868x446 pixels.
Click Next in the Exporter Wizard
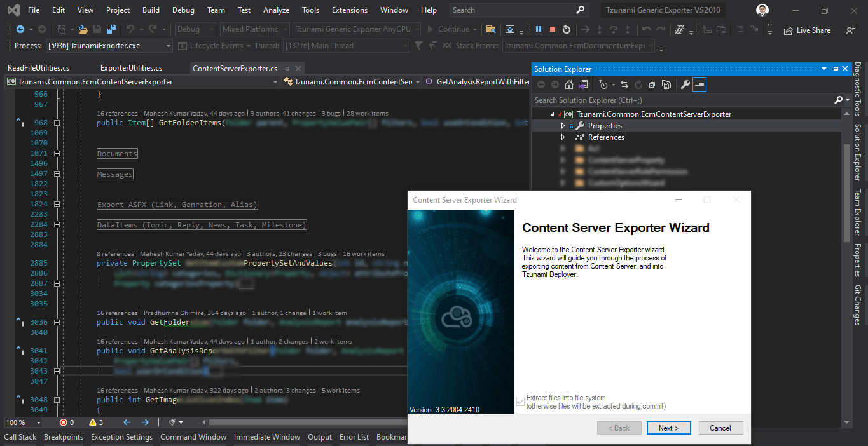(x=668, y=428)
